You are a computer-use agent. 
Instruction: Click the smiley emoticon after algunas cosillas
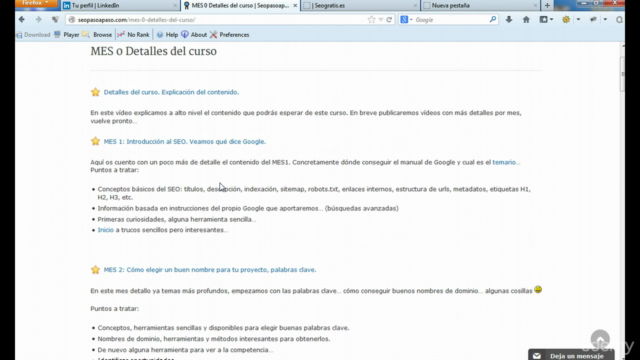538,290
